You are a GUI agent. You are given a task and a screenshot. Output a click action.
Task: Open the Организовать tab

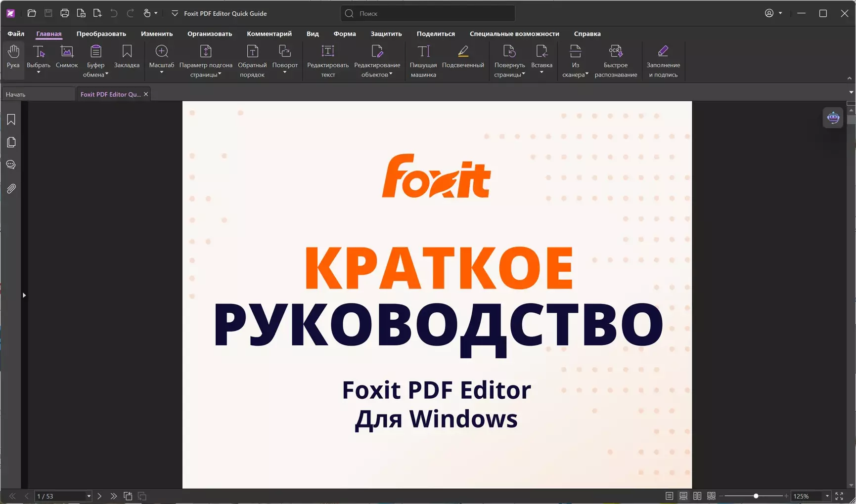pos(210,34)
